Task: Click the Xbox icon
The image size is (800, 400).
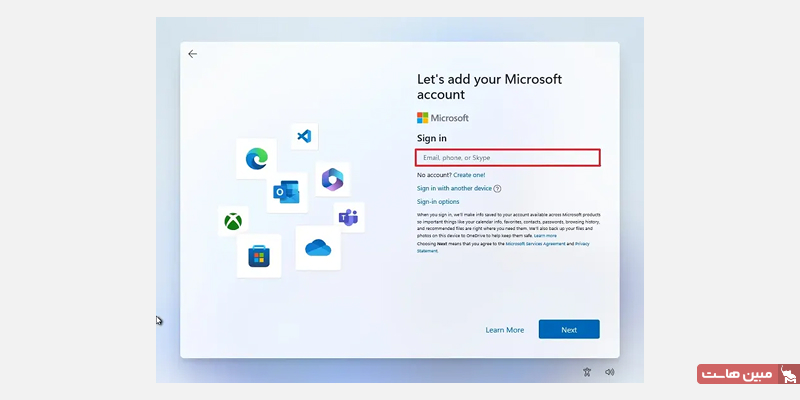Action: click(233, 221)
